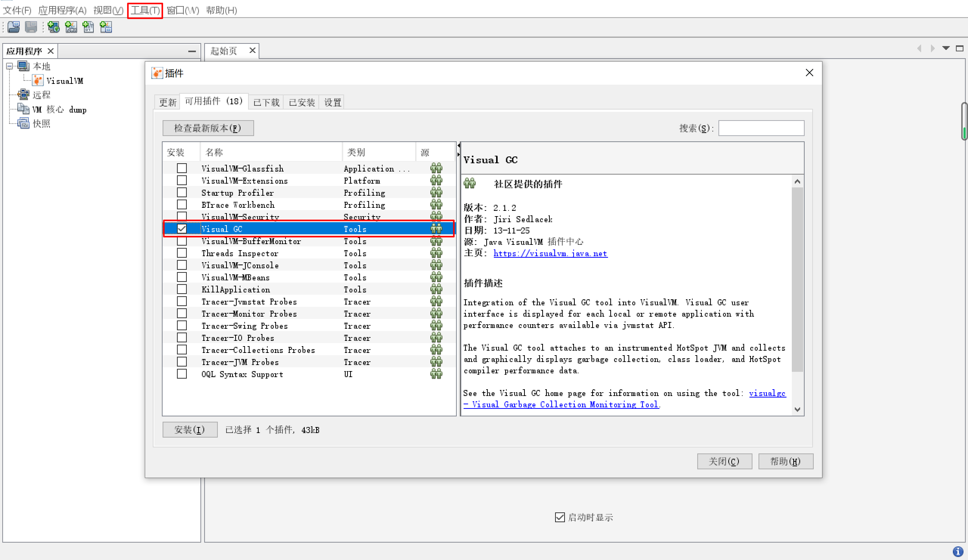
Task: Collapse the 本地 tree node
Action: [9, 67]
